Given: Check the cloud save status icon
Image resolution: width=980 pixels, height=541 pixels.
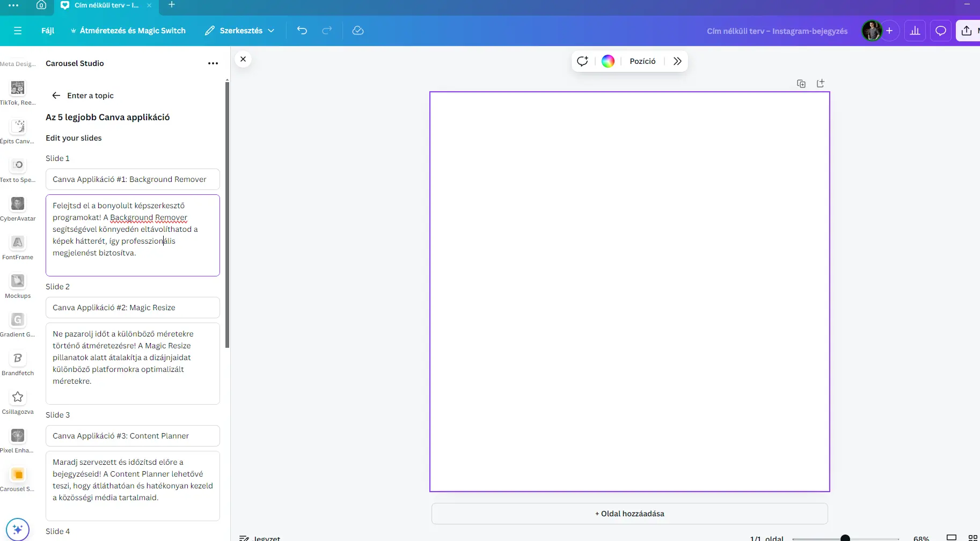Looking at the screenshot, I should (358, 31).
